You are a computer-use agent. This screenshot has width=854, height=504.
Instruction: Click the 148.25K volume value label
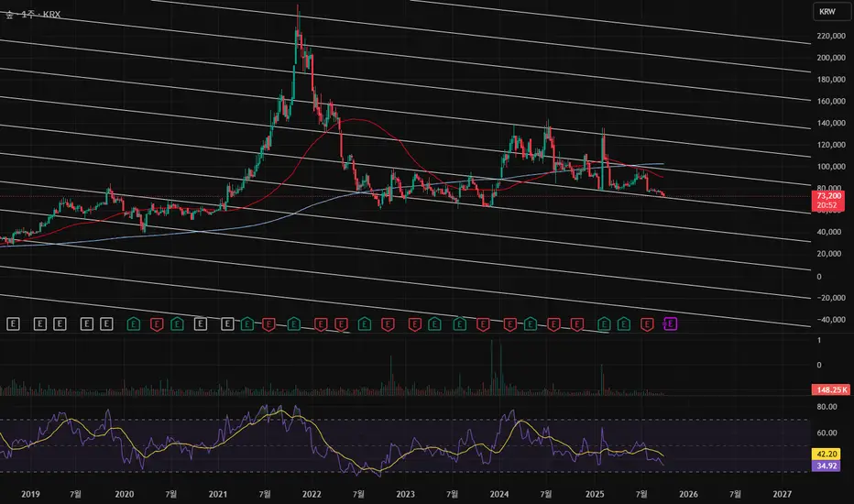coord(830,389)
